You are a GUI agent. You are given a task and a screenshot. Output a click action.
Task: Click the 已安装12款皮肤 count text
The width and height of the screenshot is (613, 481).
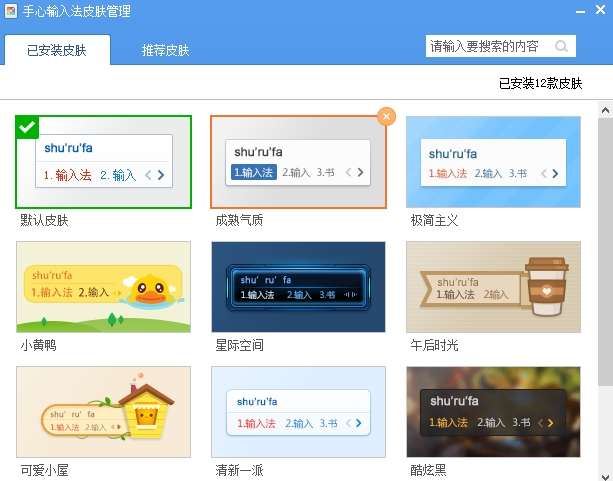pos(541,83)
